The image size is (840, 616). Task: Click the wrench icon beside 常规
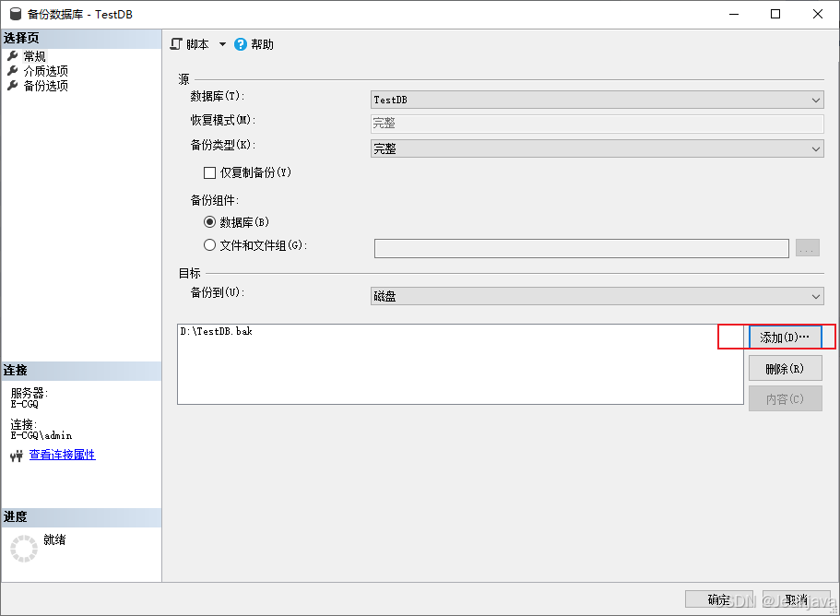coord(13,55)
